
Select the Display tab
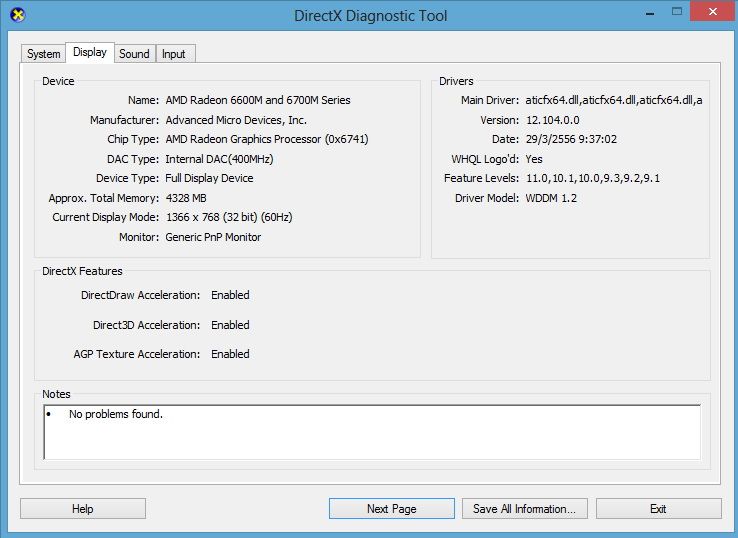point(90,52)
